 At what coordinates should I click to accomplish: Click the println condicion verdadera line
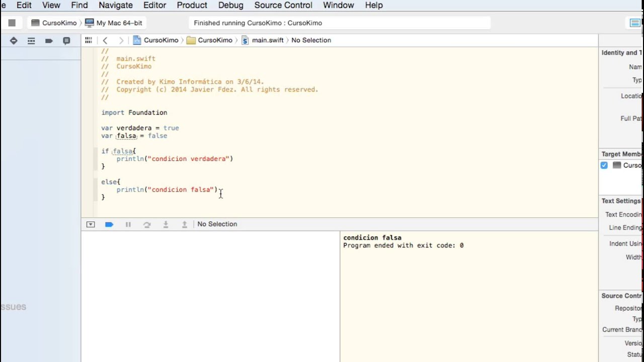tap(175, 159)
